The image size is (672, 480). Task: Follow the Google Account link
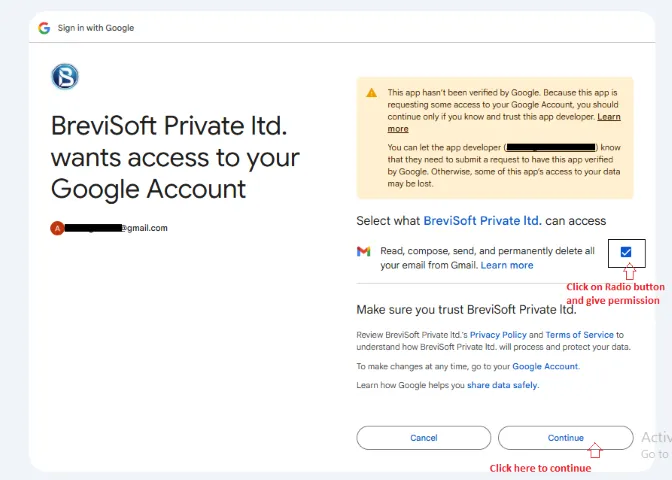click(545, 367)
